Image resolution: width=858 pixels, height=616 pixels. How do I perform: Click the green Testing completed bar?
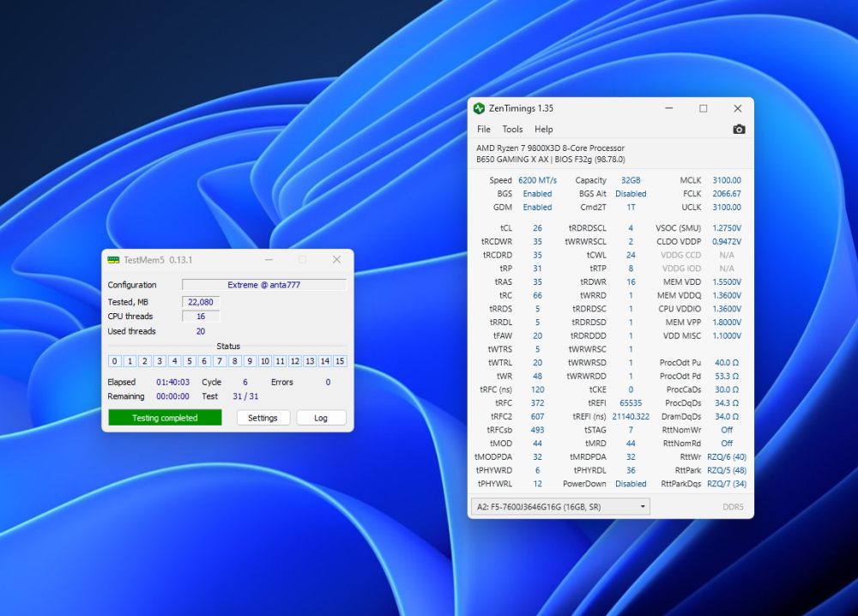165,417
